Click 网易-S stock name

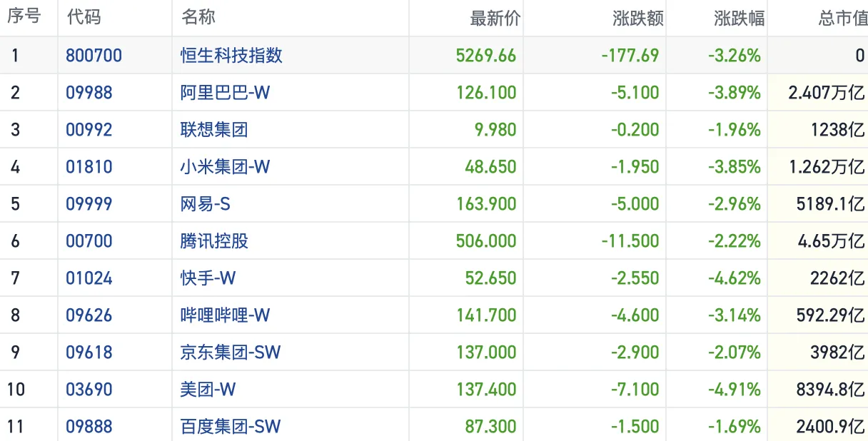(205, 204)
